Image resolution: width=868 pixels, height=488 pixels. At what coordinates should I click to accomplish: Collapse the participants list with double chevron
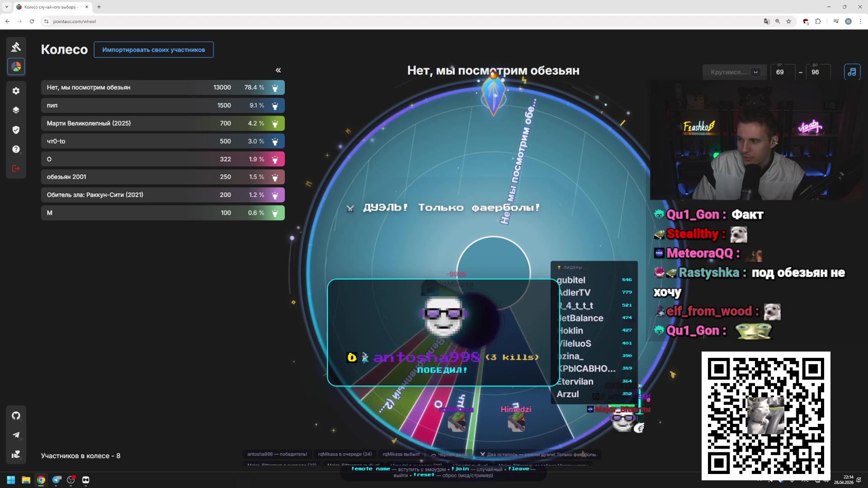278,70
